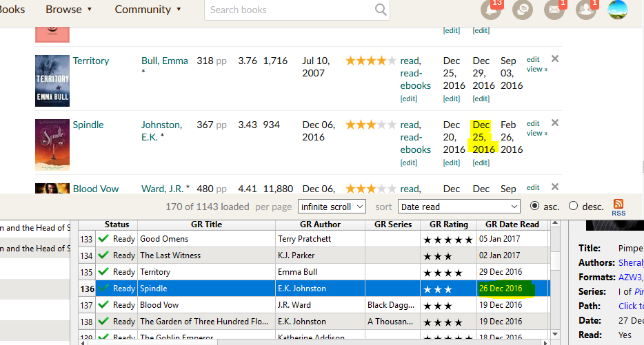Viewport: 644px width, 345px height.
Task: Select ascending sort order
Action: [534, 206]
